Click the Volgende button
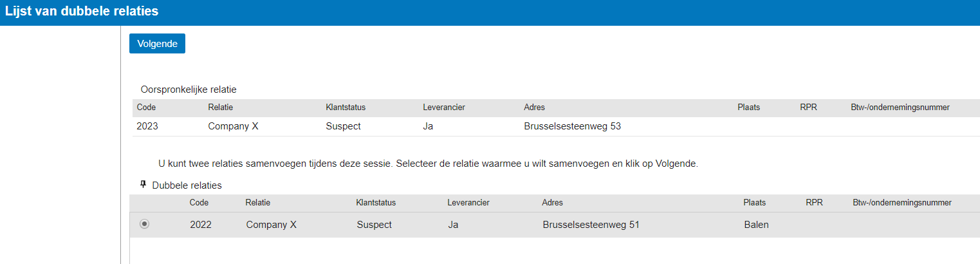This screenshot has height=264, width=980. [x=157, y=44]
